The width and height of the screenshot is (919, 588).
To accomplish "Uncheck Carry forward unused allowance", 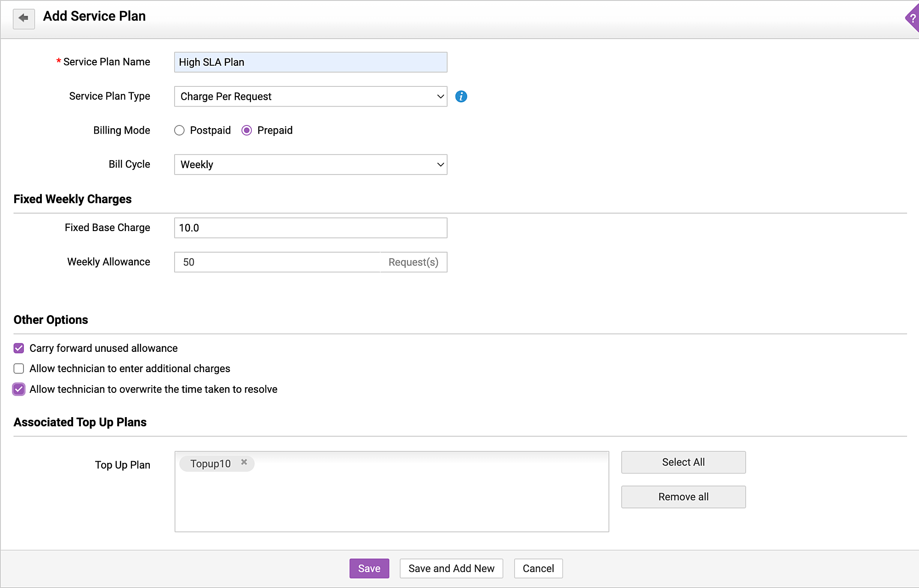I will click(19, 348).
